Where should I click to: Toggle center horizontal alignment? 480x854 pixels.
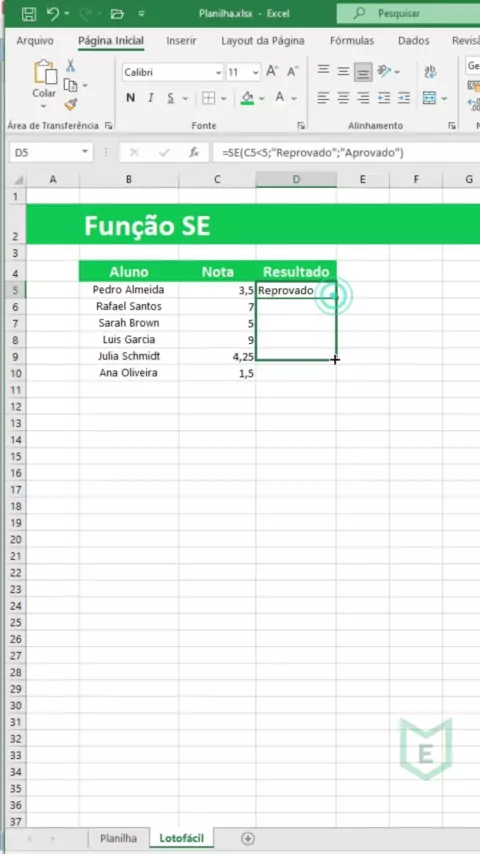[x=343, y=98]
